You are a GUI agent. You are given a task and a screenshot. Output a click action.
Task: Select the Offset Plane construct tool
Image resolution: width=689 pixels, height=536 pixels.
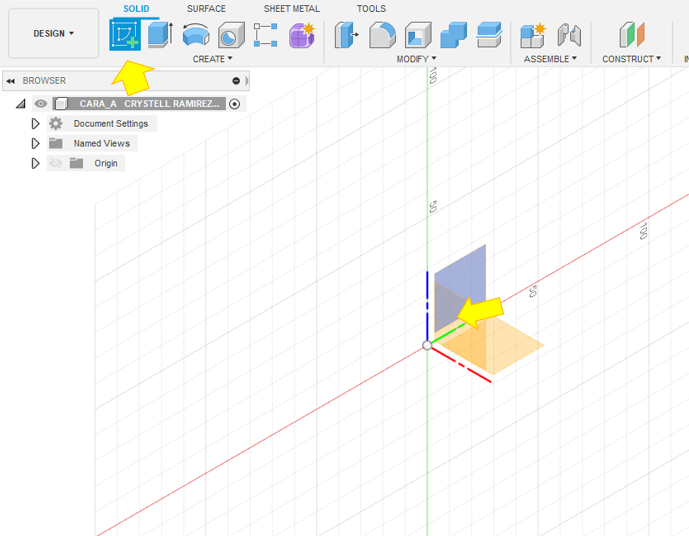click(631, 35)
